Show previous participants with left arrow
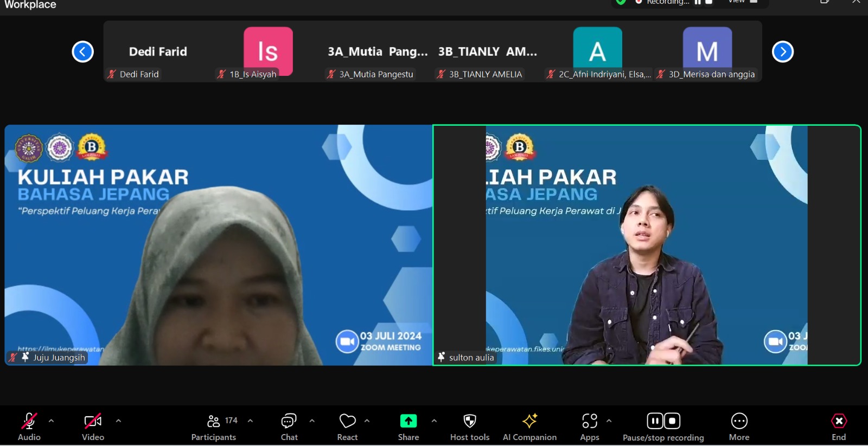 tap(83, 52)
